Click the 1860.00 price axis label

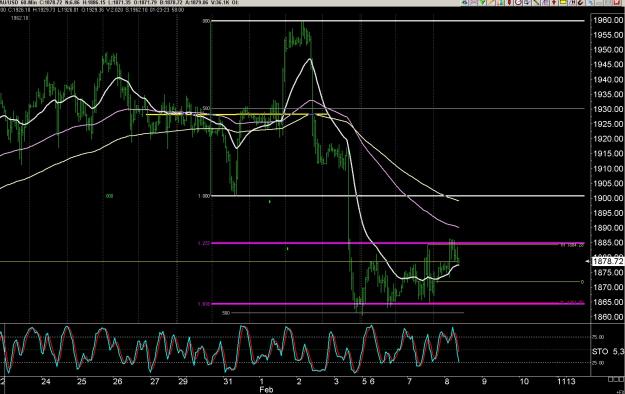607,317
